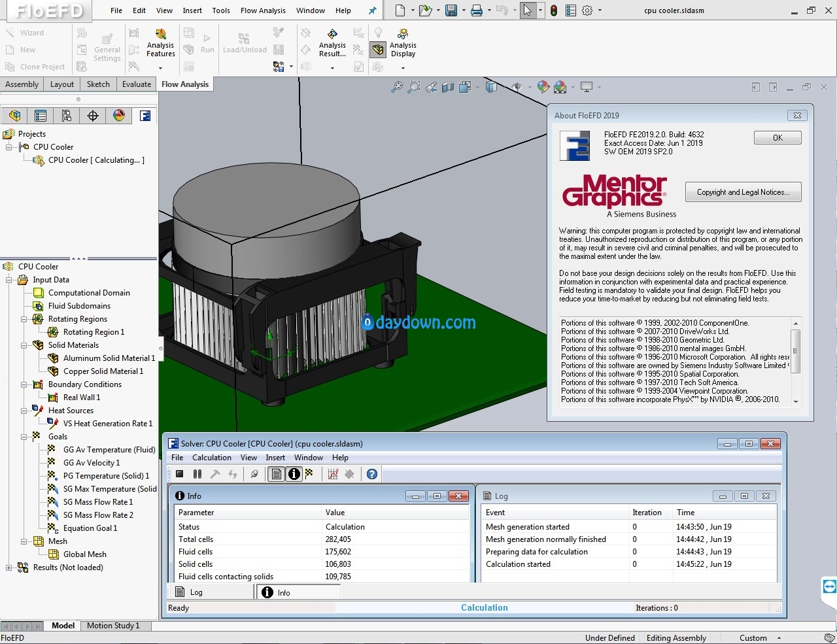The width and height of the screenshot is (837, 644).
Task: Collapse the Boundary Conditions tree node
Action: click(x=24, y=384)
